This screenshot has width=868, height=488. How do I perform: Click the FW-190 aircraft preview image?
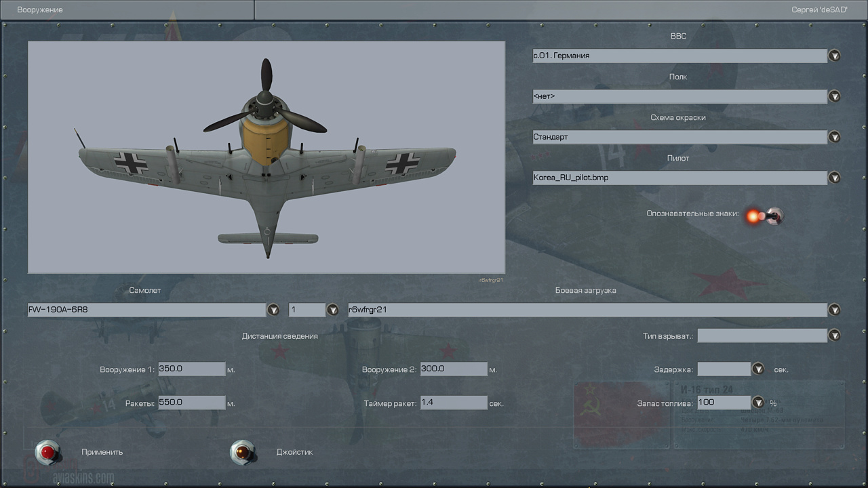point(267,157)
